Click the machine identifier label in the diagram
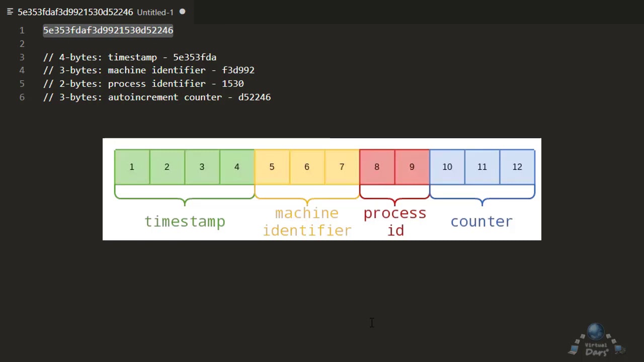 pos(307,222)
